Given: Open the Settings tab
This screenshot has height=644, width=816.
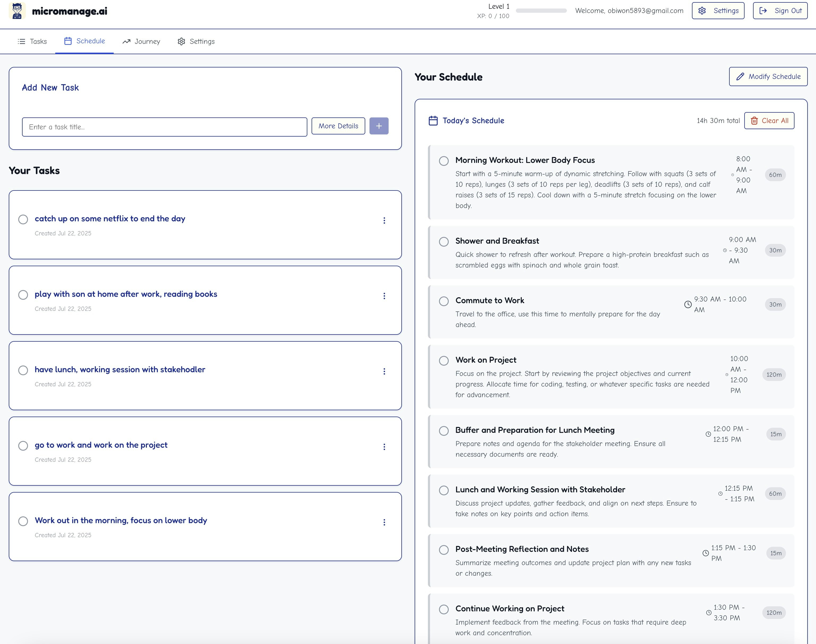Looking at the screenshot, I should [x=196, y=41].
